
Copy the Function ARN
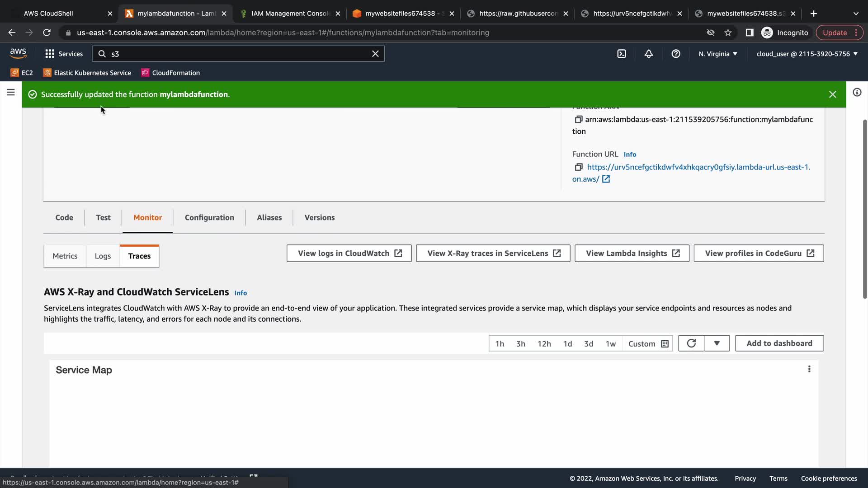pos(578,119)
